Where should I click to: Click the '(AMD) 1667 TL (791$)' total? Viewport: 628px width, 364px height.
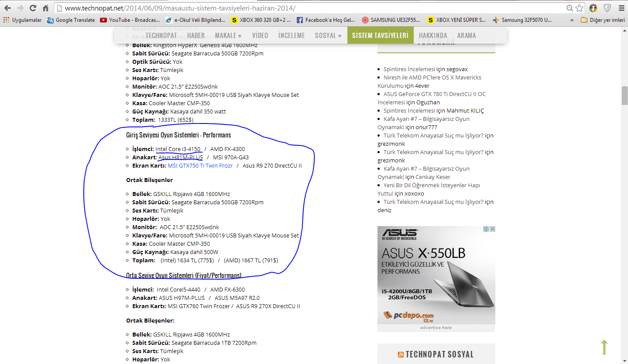click(251, 261)
